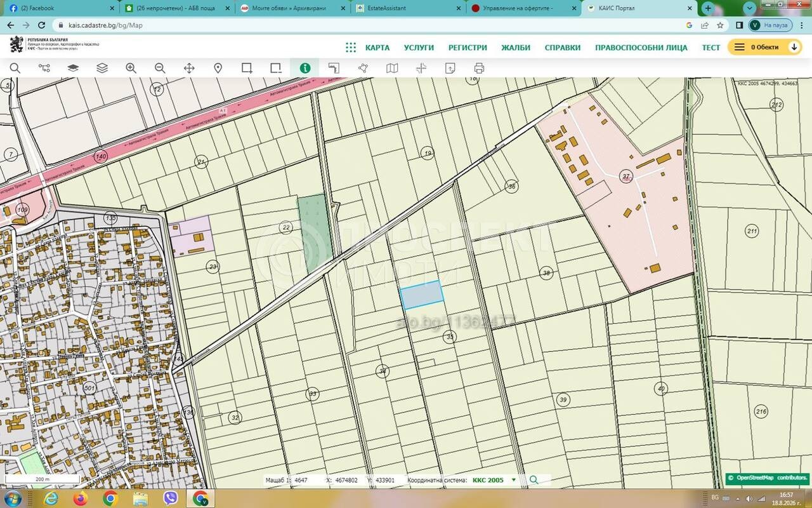812x508 pixels.
Task: Open File Explorer from the taskbar
Action: pos(140,498)
